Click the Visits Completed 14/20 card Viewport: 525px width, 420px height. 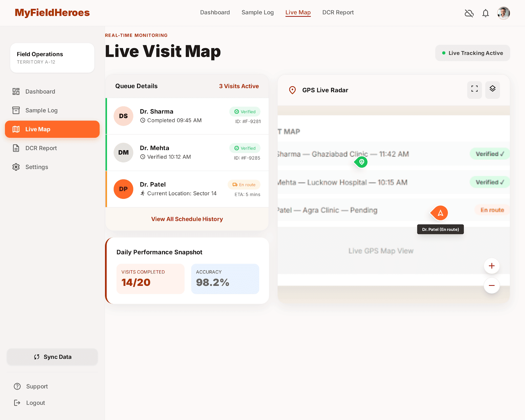[x=151, y=279]
